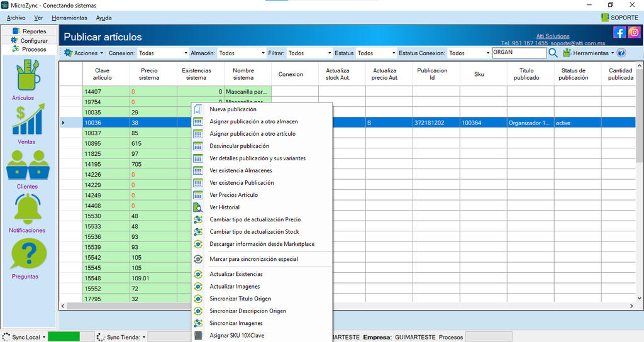This screenshot has width=644, height=342.
Task: Open the Instagram icon in header
Action: (x=634, y=32)
